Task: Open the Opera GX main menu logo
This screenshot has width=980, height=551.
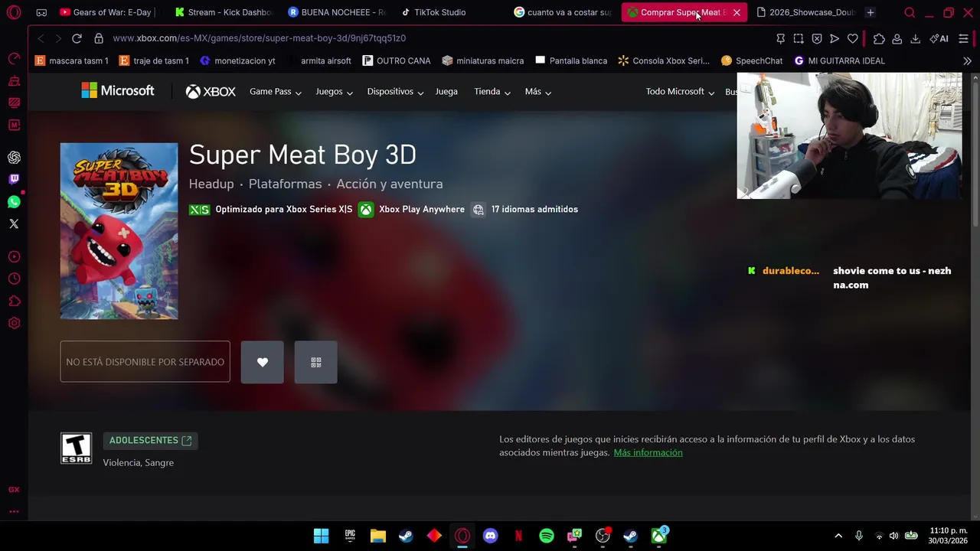Action: coord(14,12)
